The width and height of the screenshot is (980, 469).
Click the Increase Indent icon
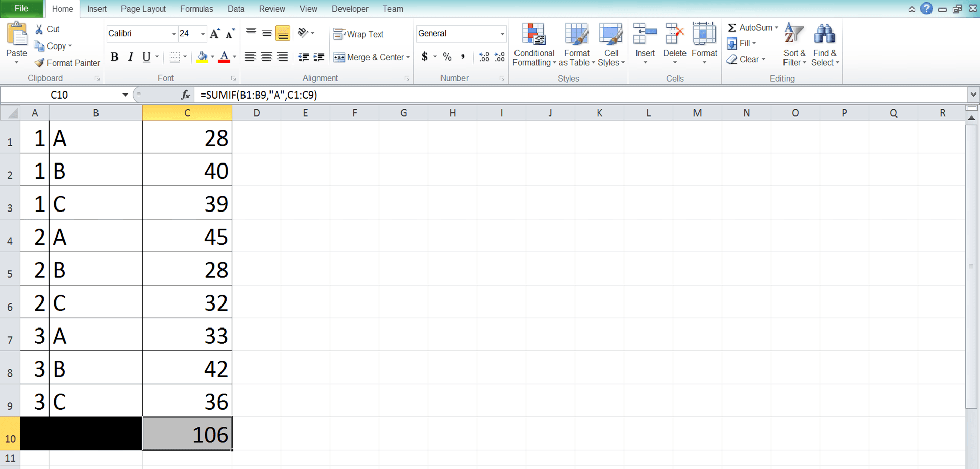coord(319,57)
